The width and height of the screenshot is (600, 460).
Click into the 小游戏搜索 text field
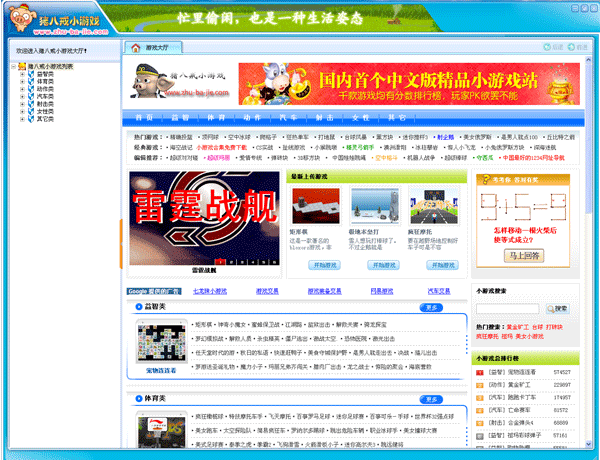tap(507, 308)
